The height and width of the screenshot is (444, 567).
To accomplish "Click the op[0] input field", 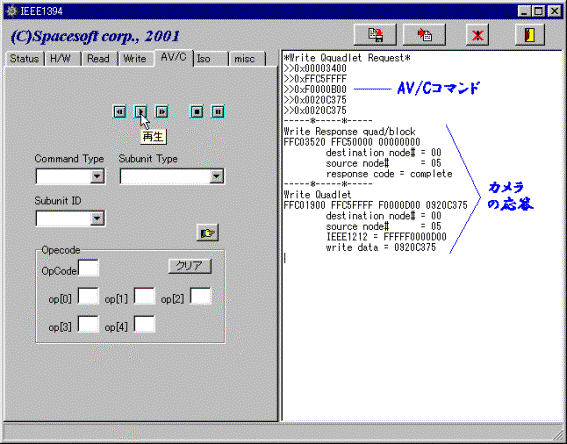I will (89, 296).
